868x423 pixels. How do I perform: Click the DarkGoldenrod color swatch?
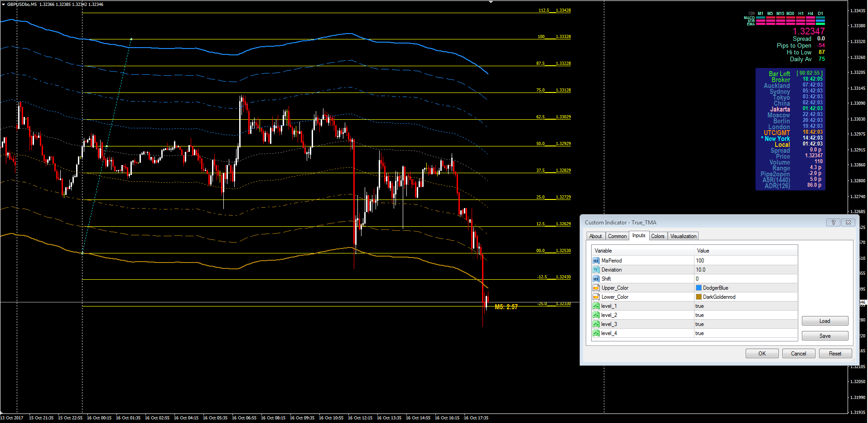click(699, 297)
